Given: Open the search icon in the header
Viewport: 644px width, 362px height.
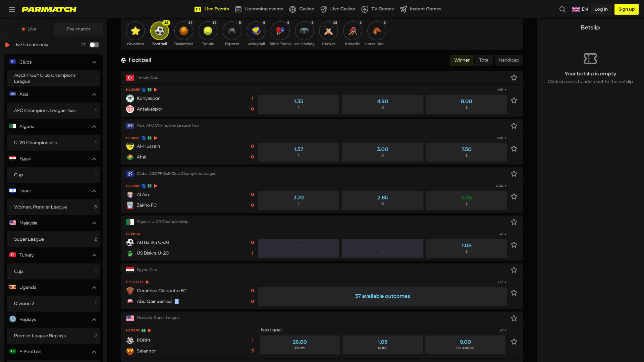Looking at the screenshot, I should tap(562, 9).
